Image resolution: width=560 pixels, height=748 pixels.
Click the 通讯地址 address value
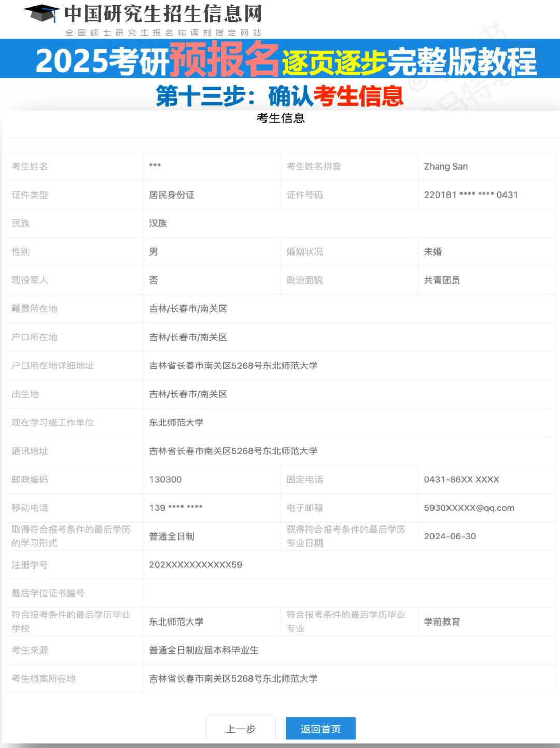tap(233, 451)
